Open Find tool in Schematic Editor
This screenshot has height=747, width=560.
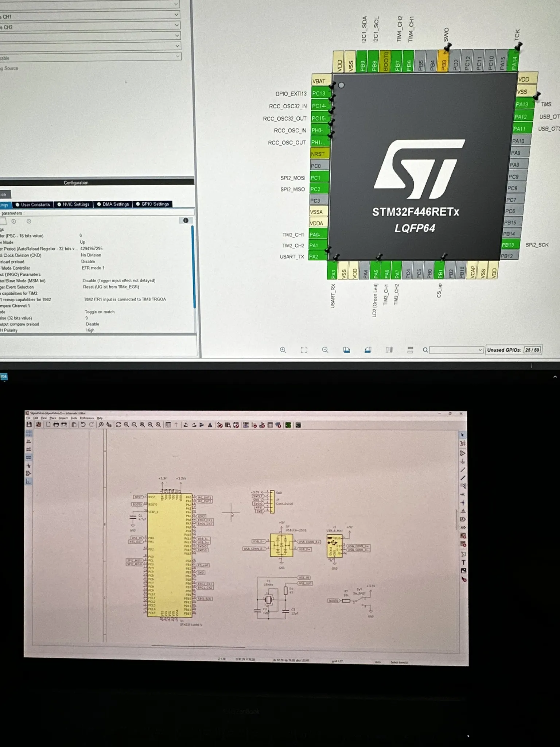point(101,425)
